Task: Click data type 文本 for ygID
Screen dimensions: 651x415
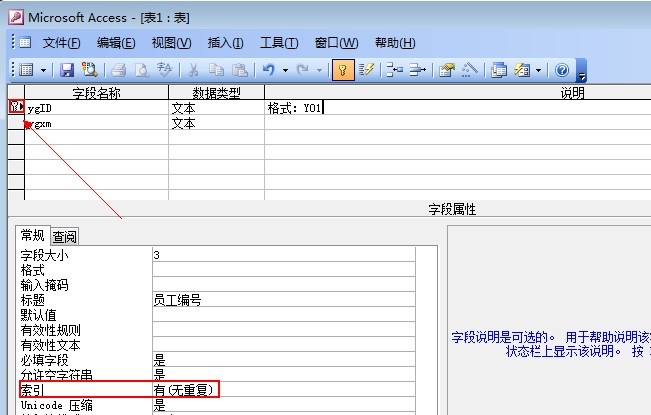Action: [216, 108]
